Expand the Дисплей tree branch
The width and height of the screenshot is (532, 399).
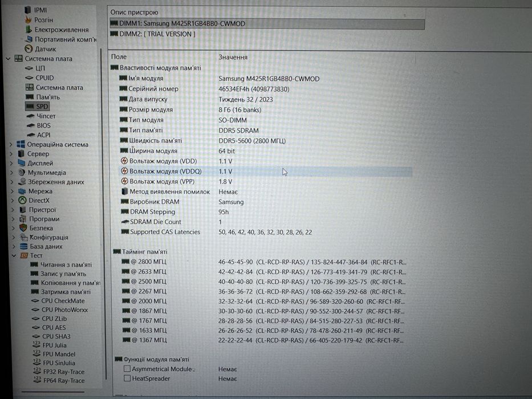point(11,163)
